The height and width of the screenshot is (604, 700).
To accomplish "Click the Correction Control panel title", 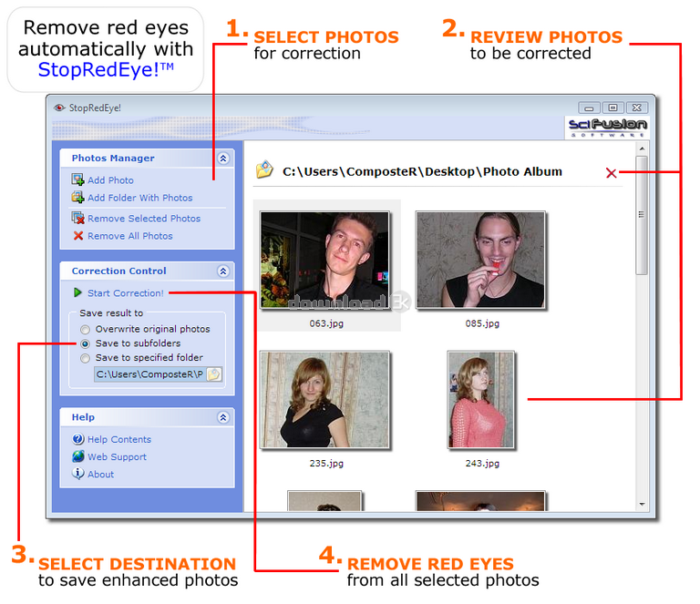I will 118,271.
